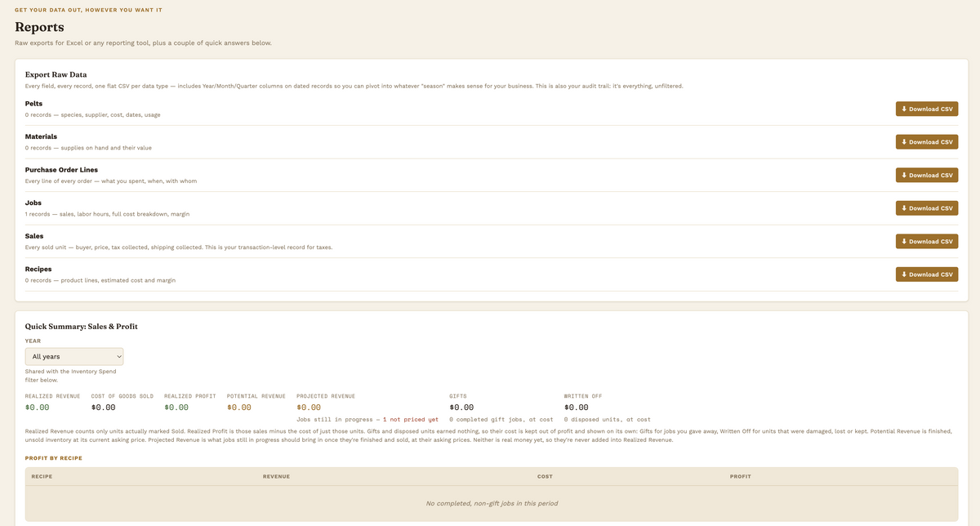Click the Cost column header in profit table
Image resolution: width=980 pixels, height=526 pixels.
click(545, 476)
